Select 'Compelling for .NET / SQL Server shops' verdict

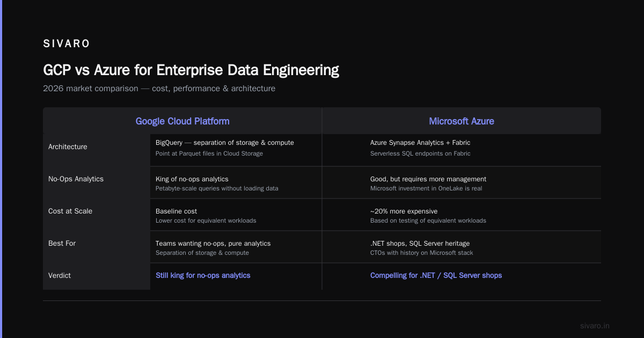pos(436,275)
